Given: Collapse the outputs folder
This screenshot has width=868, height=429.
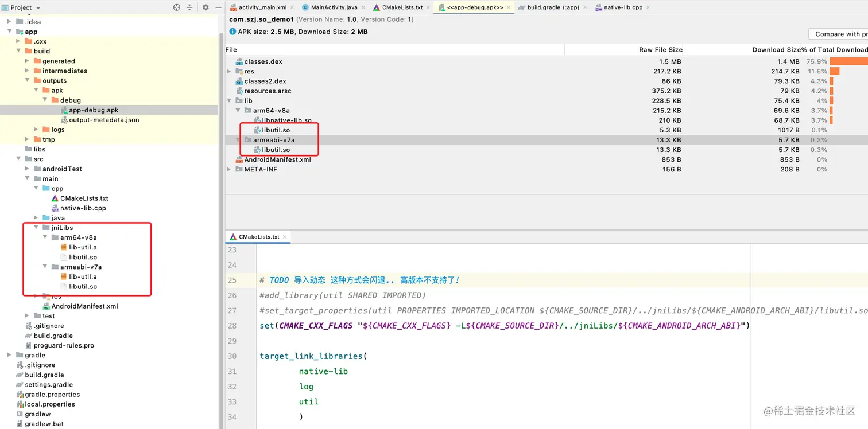Looking at the screenshot, I should (x=27, y=80).
